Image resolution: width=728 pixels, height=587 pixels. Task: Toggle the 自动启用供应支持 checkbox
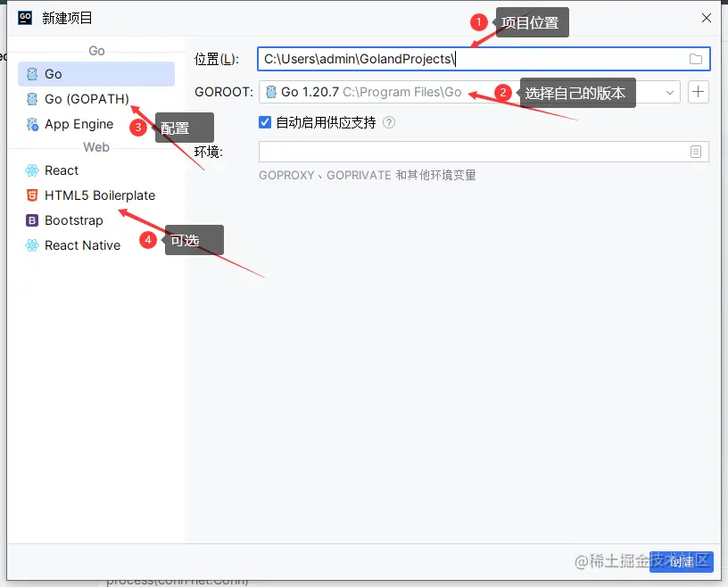(x=265, y=122)
